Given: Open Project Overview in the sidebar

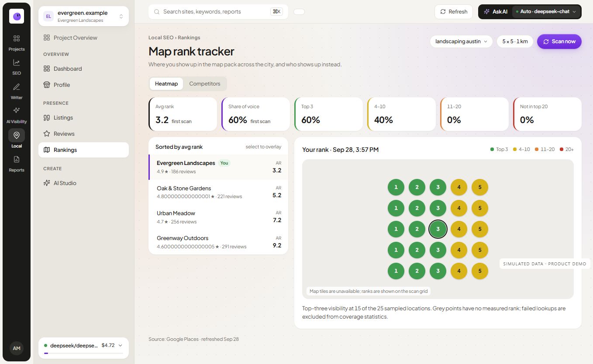Looking at the screenshot, I should click(83, 38).
